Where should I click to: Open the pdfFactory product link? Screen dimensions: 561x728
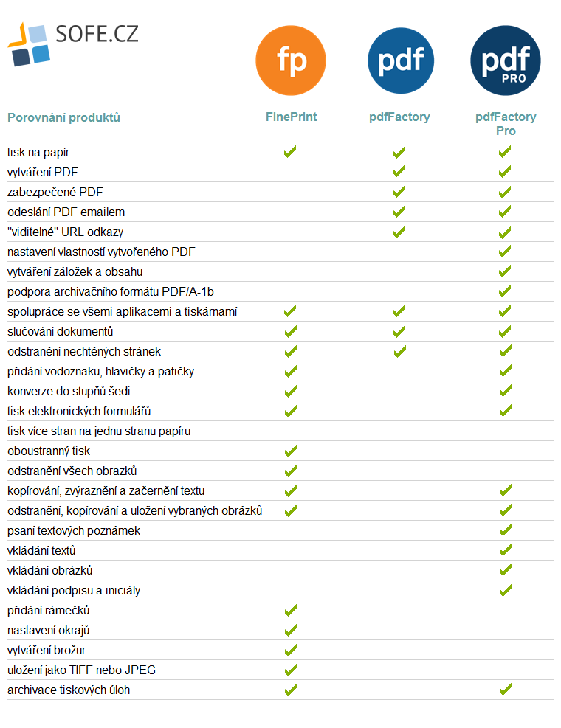(x=399, y=117)
